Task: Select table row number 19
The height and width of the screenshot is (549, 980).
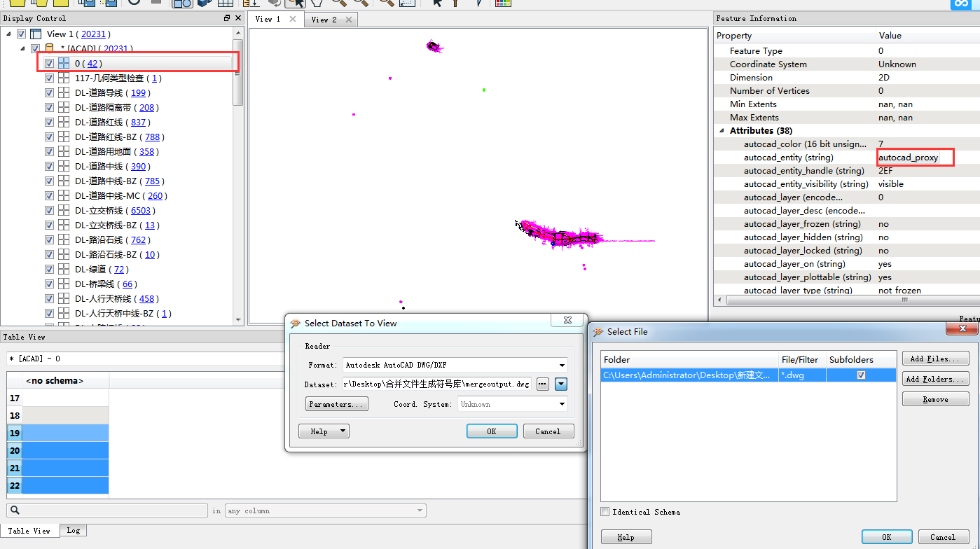Action: (x=15, y=433)
